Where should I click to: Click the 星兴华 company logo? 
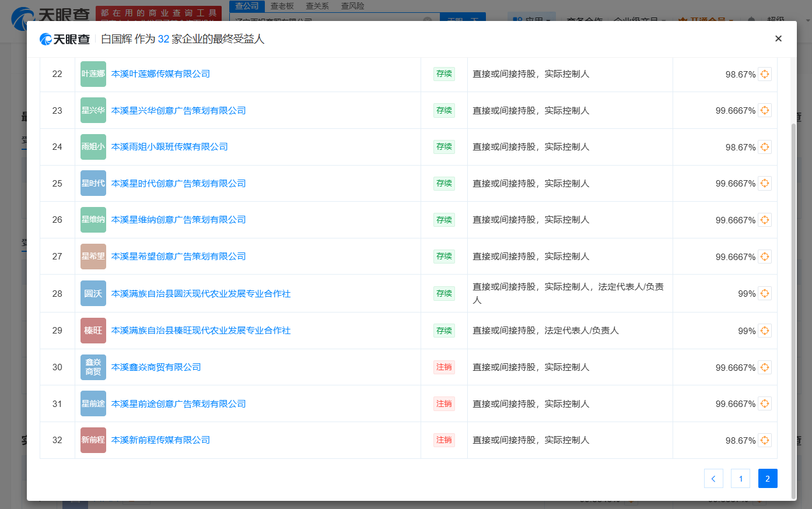click(93, 110)
